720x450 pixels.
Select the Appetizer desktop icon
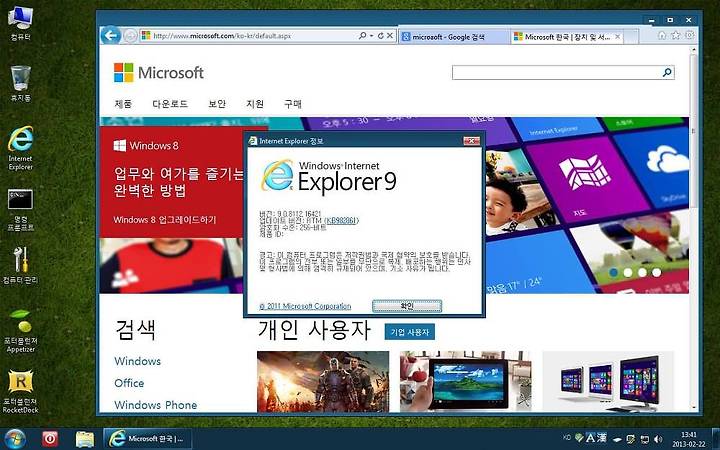pyautogui.click(x=21, y=331)
